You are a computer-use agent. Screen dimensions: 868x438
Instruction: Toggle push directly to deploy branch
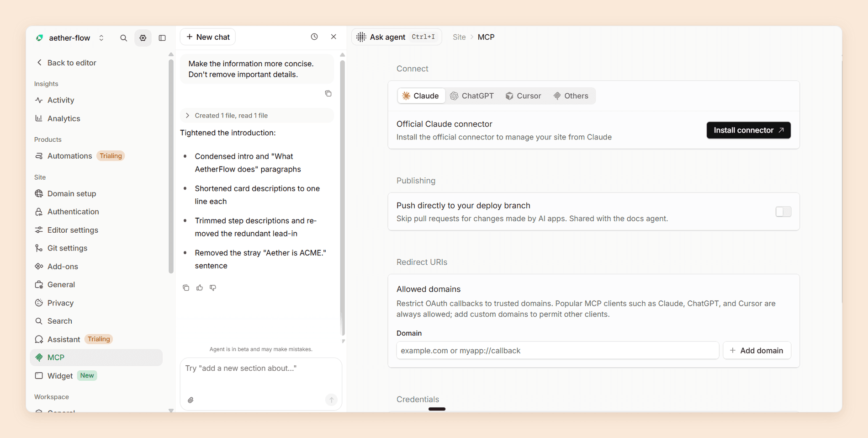[783, 212]
